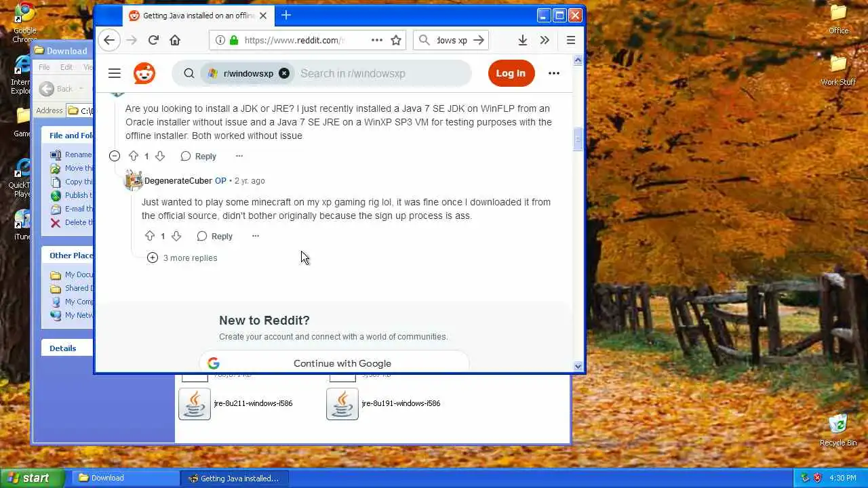Select the Work Stuff desktop folder
The width and height of the screenshot is (868, 488).
839,70
